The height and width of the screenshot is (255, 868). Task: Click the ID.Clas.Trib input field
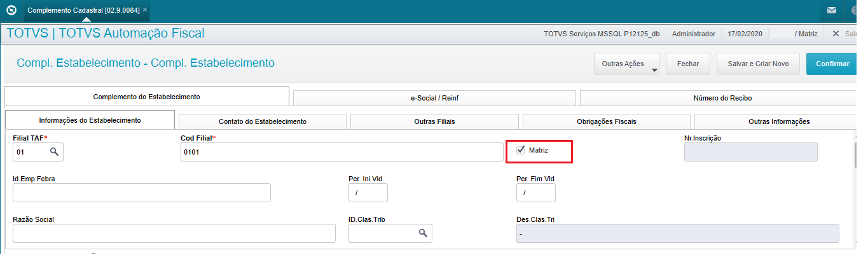coord(390,233)
